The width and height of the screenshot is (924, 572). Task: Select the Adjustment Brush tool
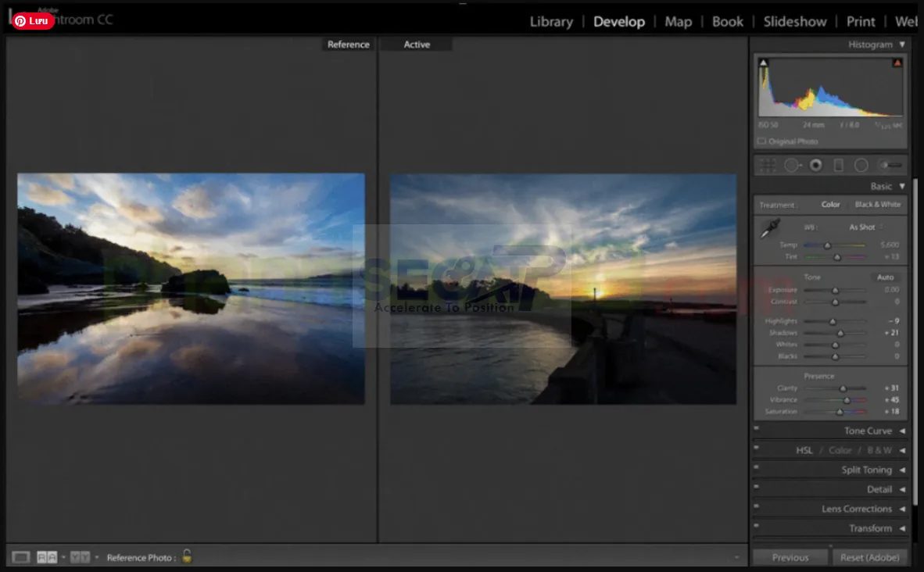[890, 165]
